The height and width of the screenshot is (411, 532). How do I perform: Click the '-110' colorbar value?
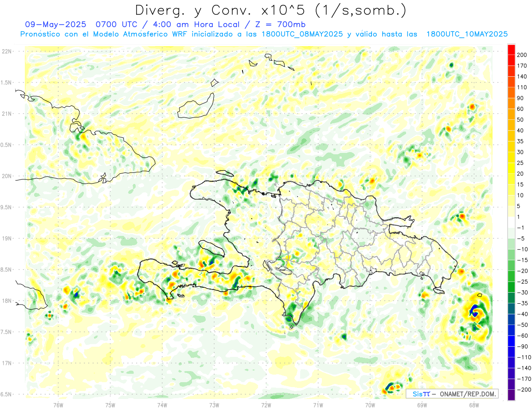pos(524,357)
